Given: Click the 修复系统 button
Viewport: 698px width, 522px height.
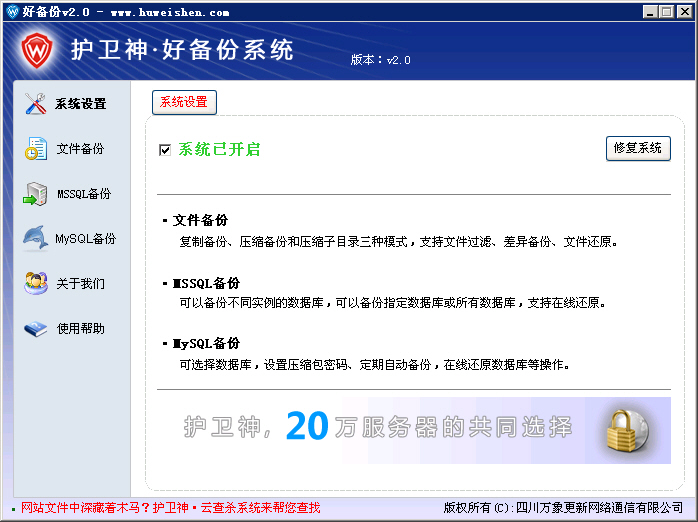Looking at the screenshot, I should pyautogui.click(x=638, y=148).
